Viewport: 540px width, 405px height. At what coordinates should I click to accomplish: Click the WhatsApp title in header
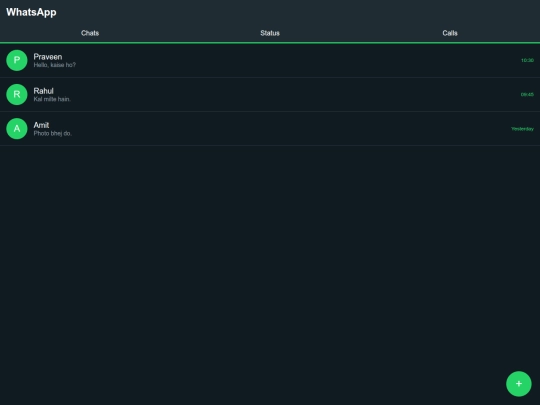[x=31, y=12]
